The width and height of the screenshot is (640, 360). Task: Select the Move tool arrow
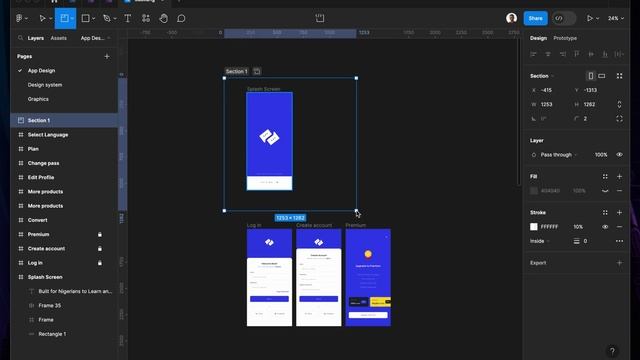click(42, 18)
